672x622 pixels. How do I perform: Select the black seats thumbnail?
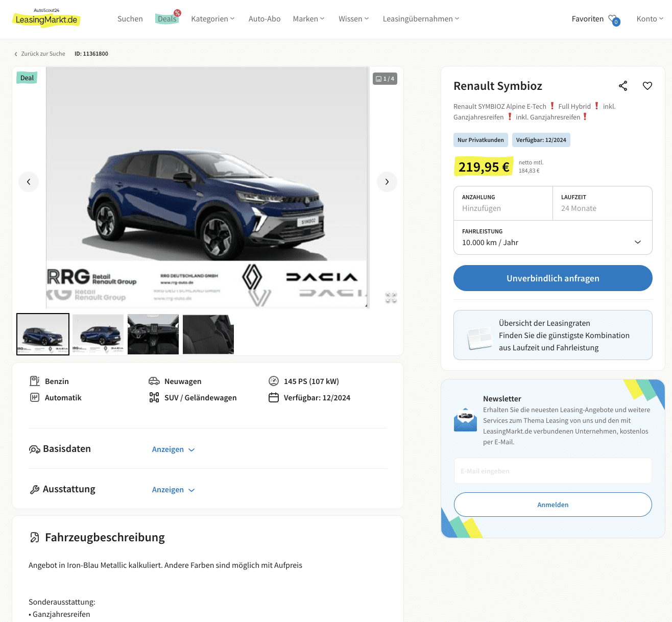pos(208,334)
